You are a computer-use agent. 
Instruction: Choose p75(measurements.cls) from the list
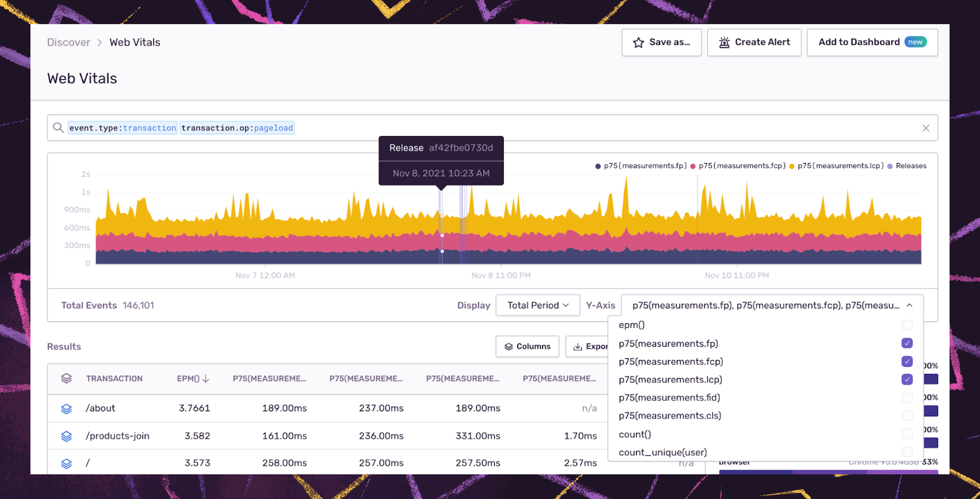pyautogui.click(x=670, y=416)
